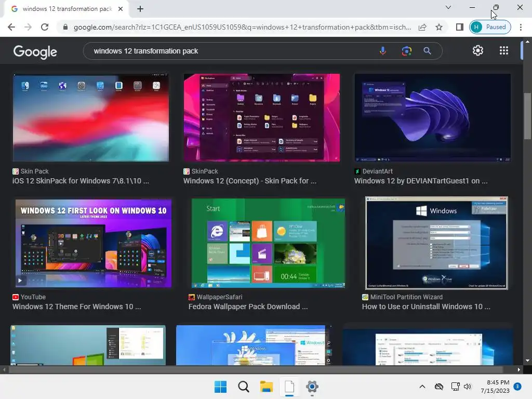This screenshot has height=399, width=532.
Task: Open How to Use or Uninstall link
Action: pos(426,307)
